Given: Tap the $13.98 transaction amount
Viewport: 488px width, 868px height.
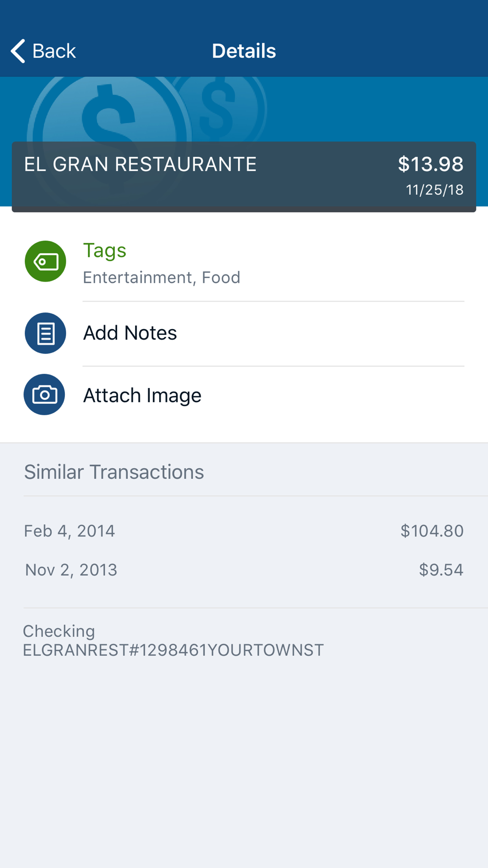Looking at the screenshot, I should (x=430, y=164).
